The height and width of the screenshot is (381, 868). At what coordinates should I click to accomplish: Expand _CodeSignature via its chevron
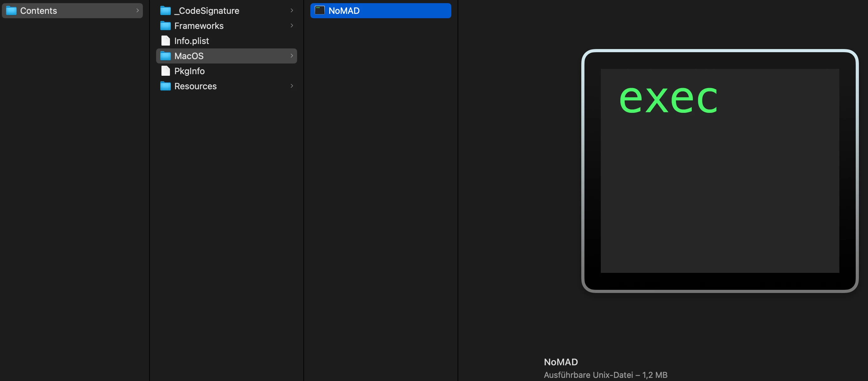coord(292,10)
